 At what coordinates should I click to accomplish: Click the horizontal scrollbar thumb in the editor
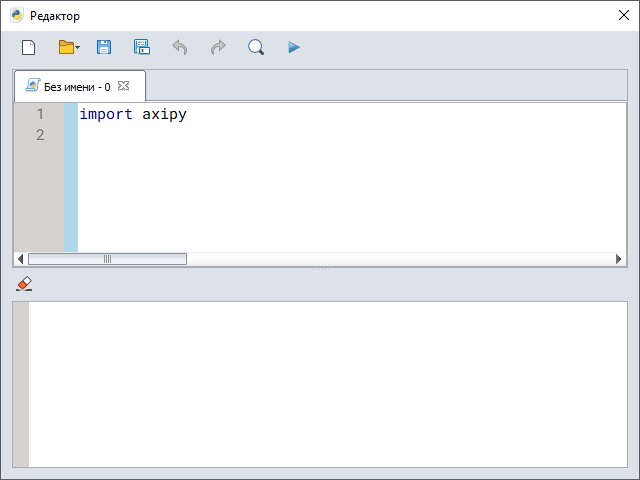[107, 259]
